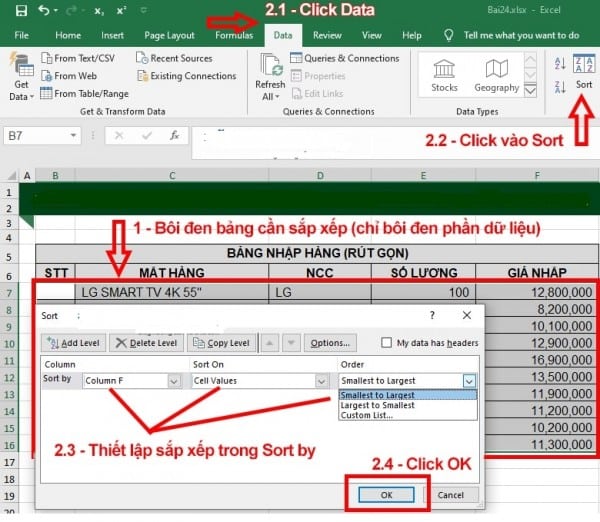Click Copy Level button
This screenshot has height=522, width=600.
click(222, 343)
